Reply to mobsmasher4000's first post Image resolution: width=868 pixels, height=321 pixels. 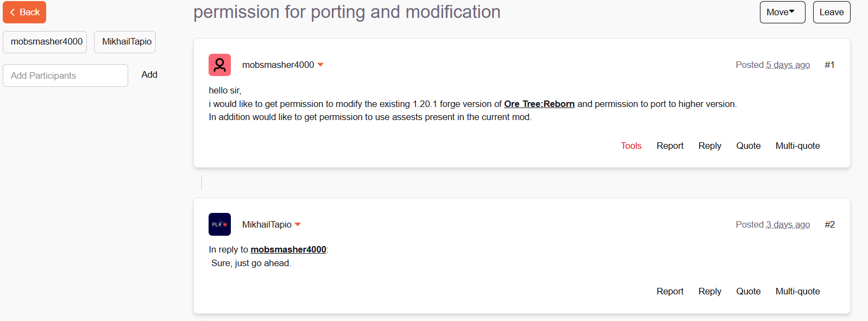point(709,146)
